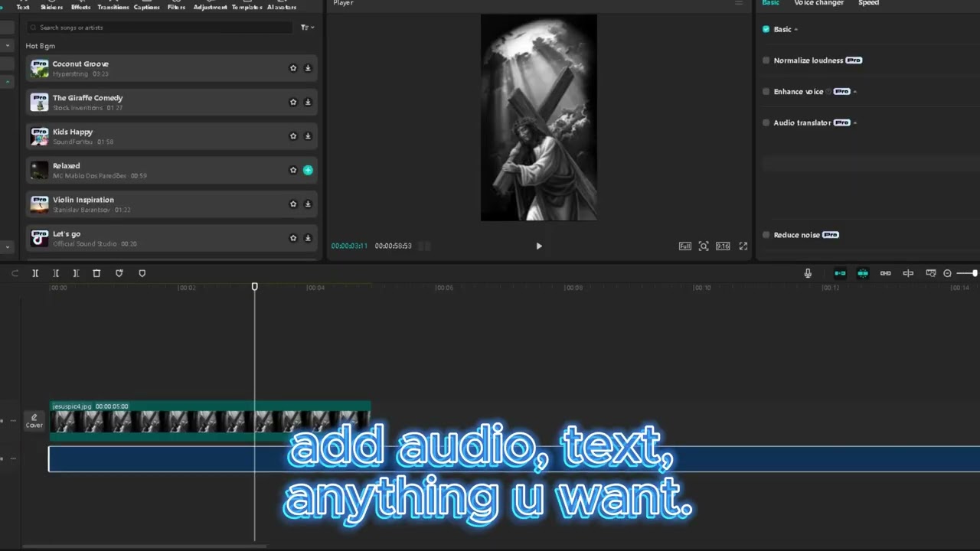Click the Full quality button in player
Viewport: 980px width, 551px height.
[684, 246]
